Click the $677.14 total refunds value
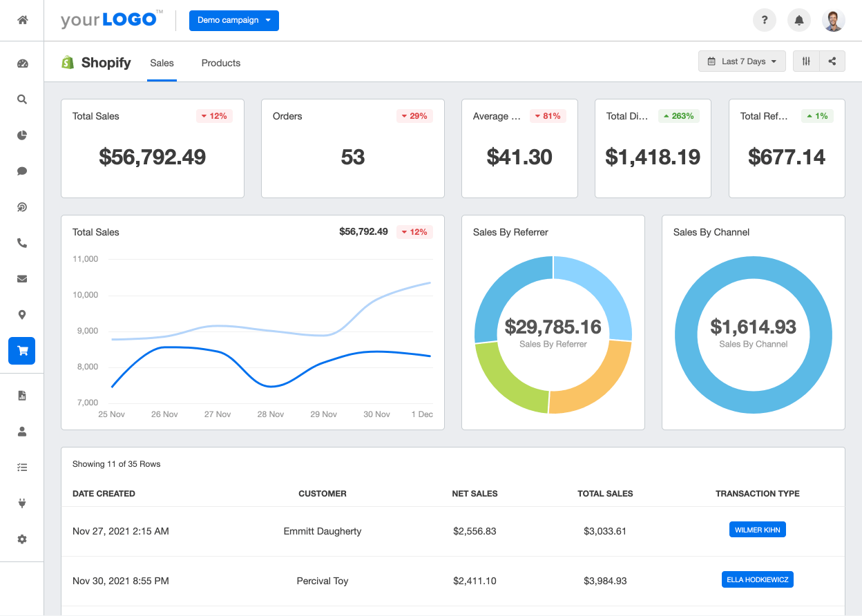Viewport: 862px width, 616px height. [x=787, y=157]
